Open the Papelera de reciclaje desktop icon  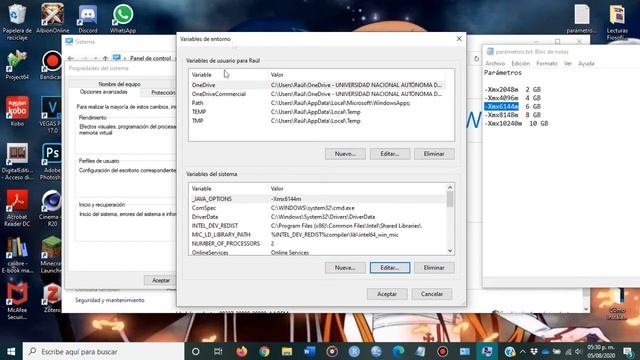pyautogui.click(x=17, y=22)
